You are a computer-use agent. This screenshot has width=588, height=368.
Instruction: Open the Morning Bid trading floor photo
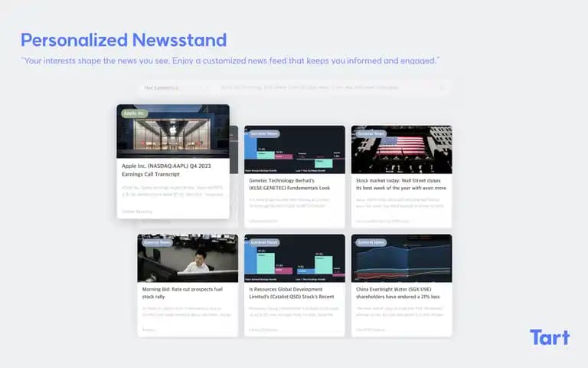click(188, 258)
